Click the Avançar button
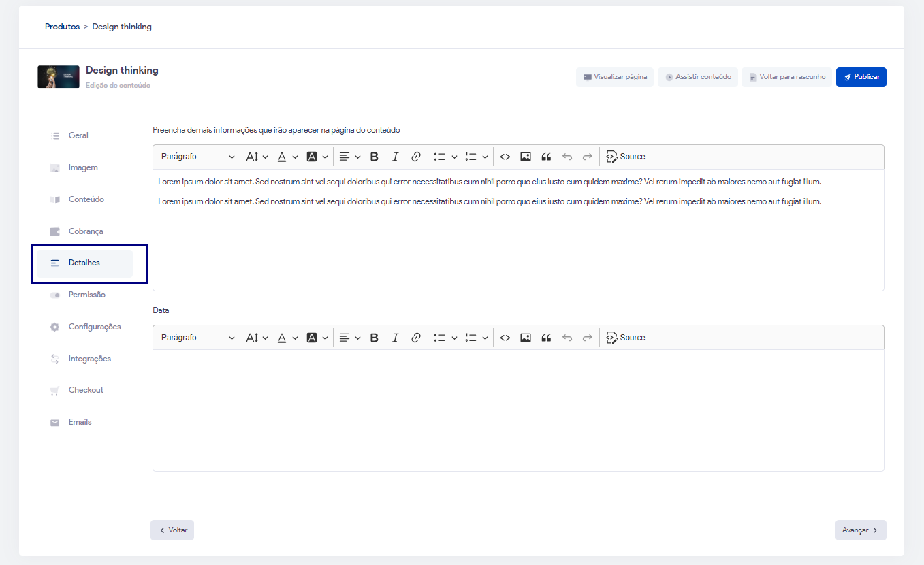Screen dimensions: 924x565 (860, 530)
